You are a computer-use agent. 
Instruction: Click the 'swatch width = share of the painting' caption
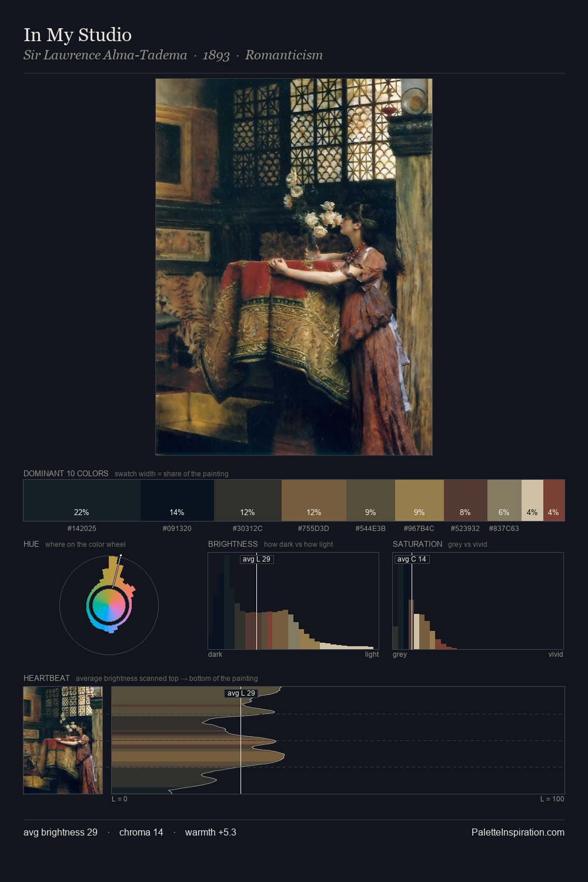coord(172,474)
